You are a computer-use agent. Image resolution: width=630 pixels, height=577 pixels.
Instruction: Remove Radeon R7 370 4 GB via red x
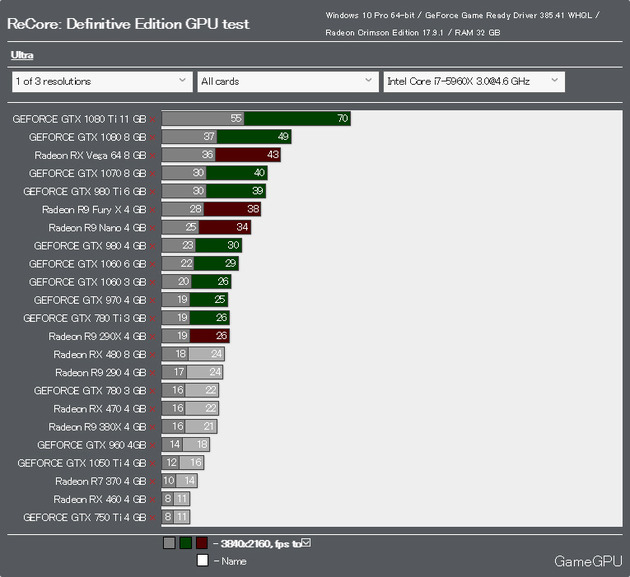pos(152,481)
